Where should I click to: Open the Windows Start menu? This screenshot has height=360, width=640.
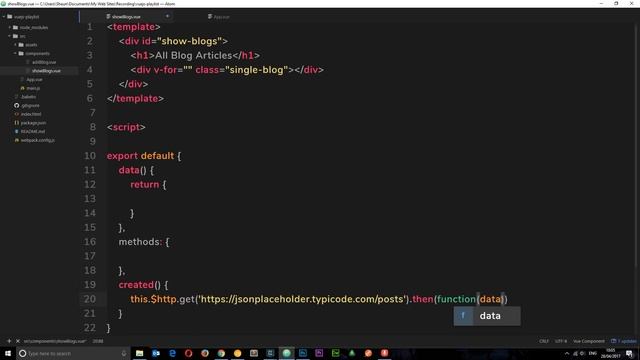point(8,353)
